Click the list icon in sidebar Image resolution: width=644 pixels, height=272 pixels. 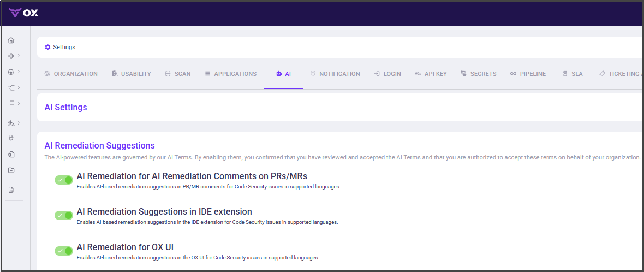click(11, 103)
